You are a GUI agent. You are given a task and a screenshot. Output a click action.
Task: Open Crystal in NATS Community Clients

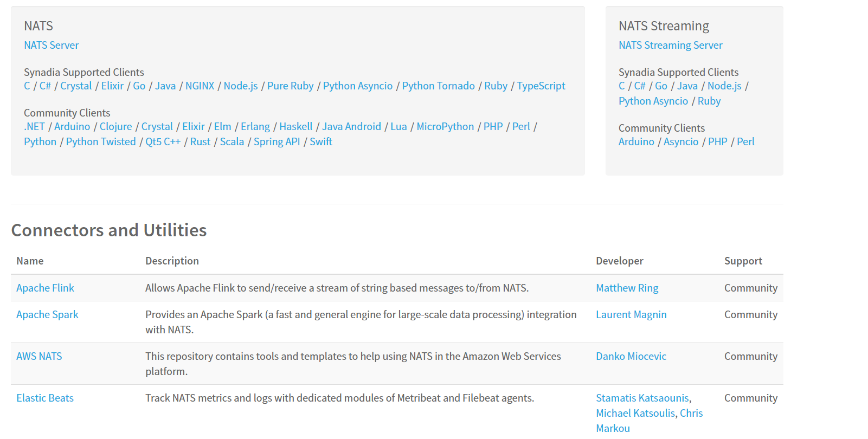(x=157, y=127)
